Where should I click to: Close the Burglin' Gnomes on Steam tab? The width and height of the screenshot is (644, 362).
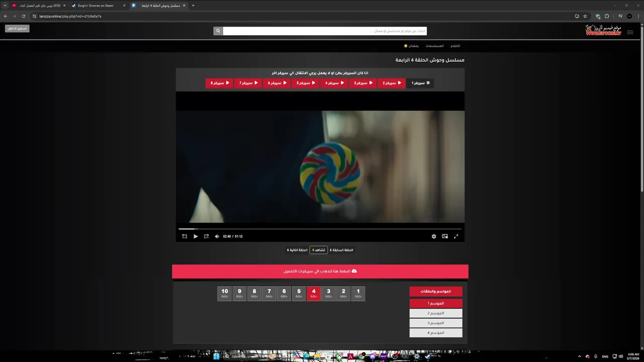pos(124,6)
